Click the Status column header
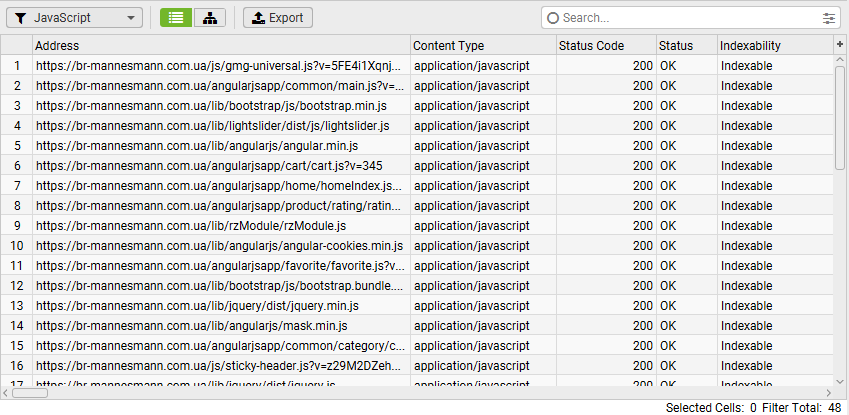 pos(685,45)
